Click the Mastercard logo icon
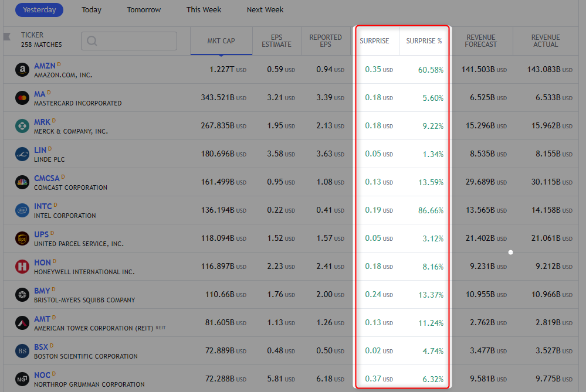The height and width of the screenshot is (392, 586). click(x=22, y=98)
